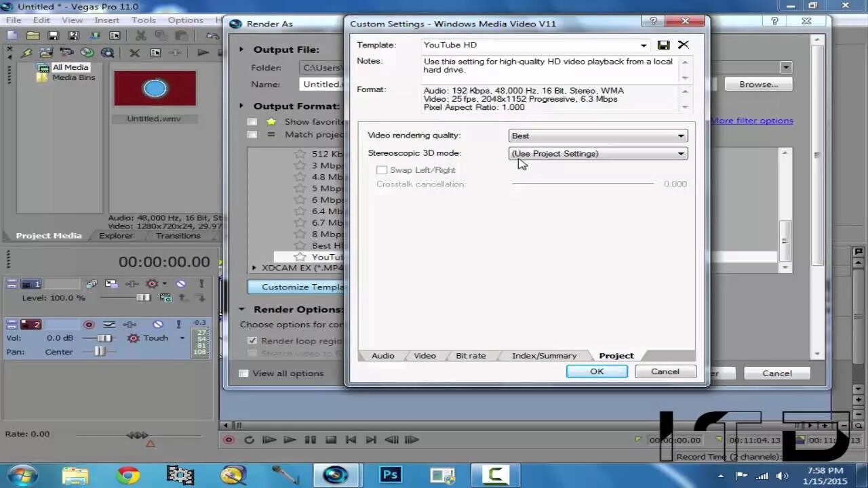The width and height of the screenshot is (868, 488).
Task: Click the Windows Start orb
Action: pyautogui.click(x=22, y=474)
